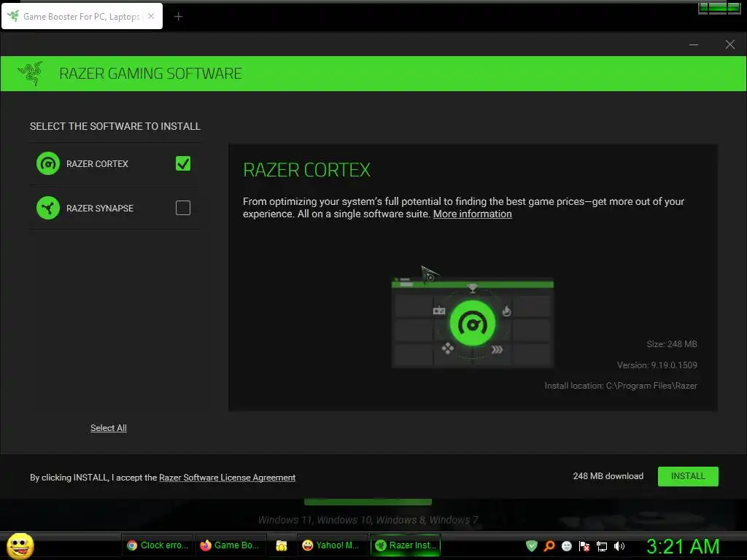Click the orange magnifier tray icon
747x560 pixels.
[x=549, y=545]
